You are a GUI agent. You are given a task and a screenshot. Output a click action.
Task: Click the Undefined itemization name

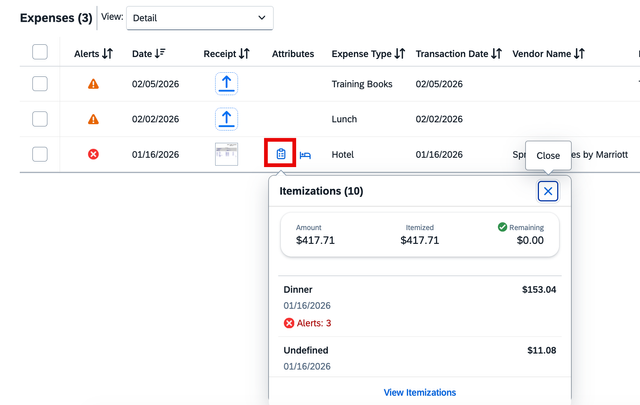(306, 350)
